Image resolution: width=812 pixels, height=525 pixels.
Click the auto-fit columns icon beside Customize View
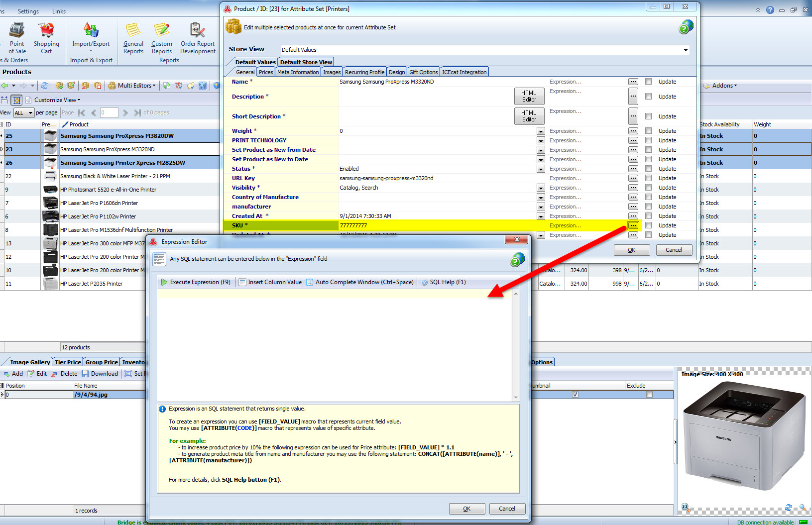coord(4,100)
